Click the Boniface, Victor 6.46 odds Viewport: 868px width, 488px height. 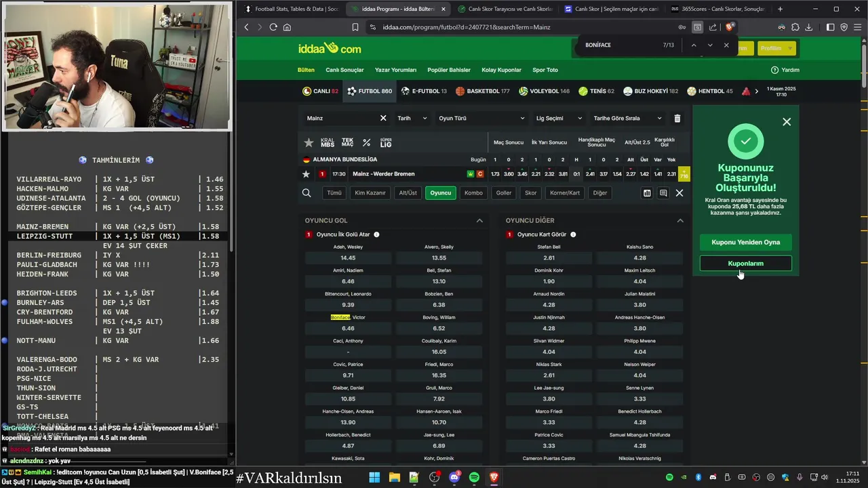[x=349, y=328]
